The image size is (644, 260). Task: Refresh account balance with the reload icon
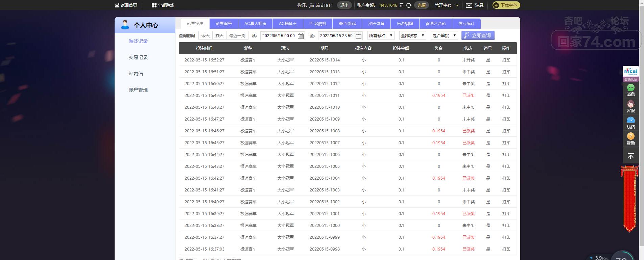409,5
